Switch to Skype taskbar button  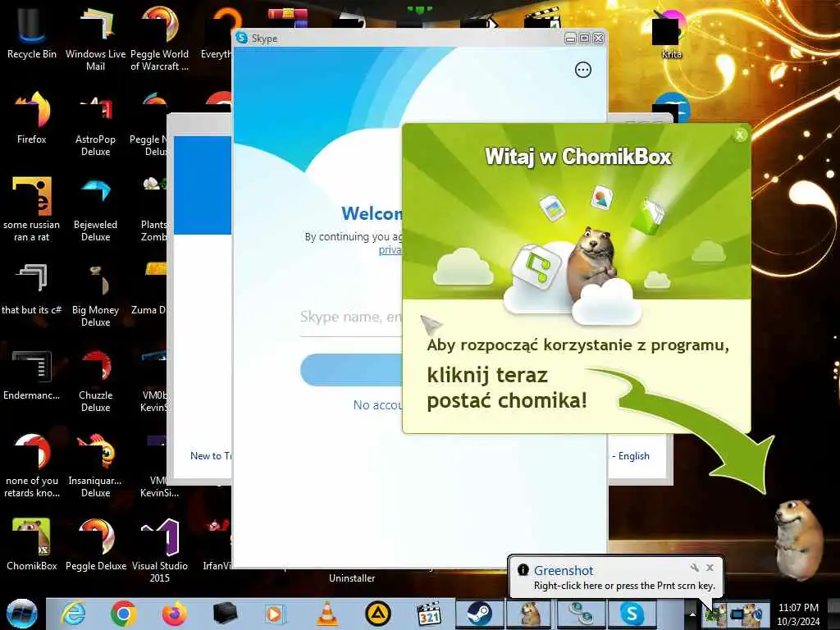(632, 614)
